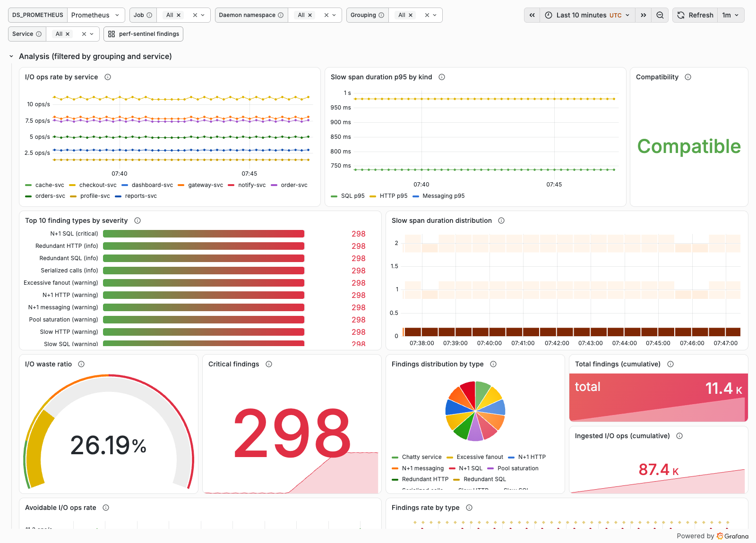Click the Daemon namespace info icon

coord(281,15)
